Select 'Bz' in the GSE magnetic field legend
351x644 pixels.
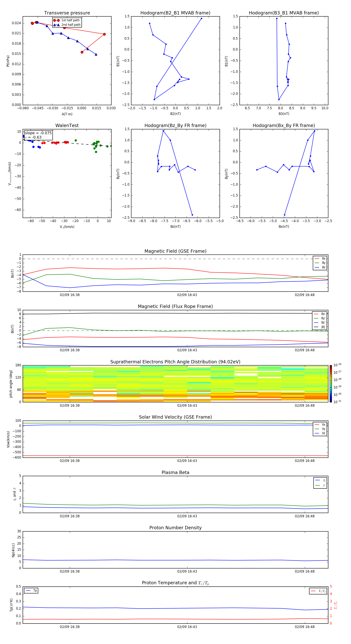coord(320,267)
